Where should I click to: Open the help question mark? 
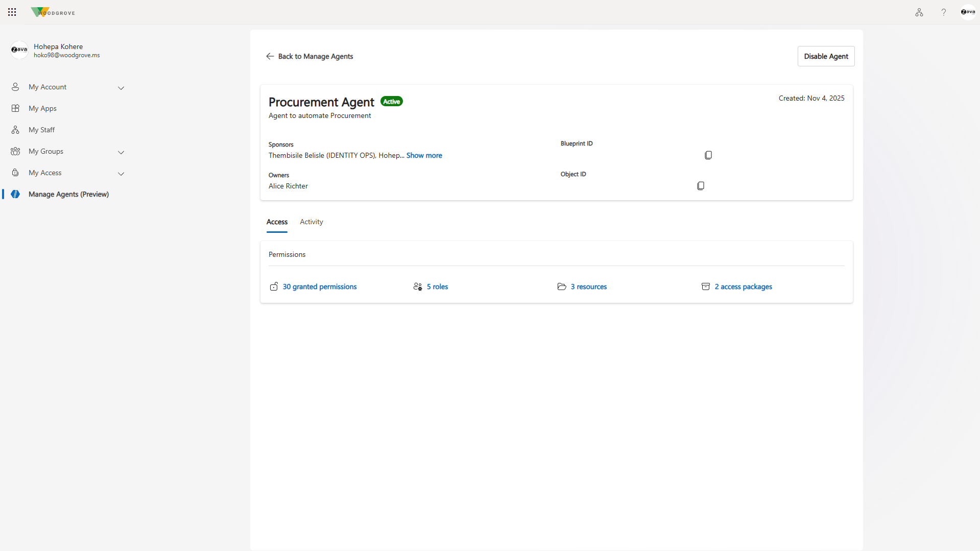tap(943, 12)
